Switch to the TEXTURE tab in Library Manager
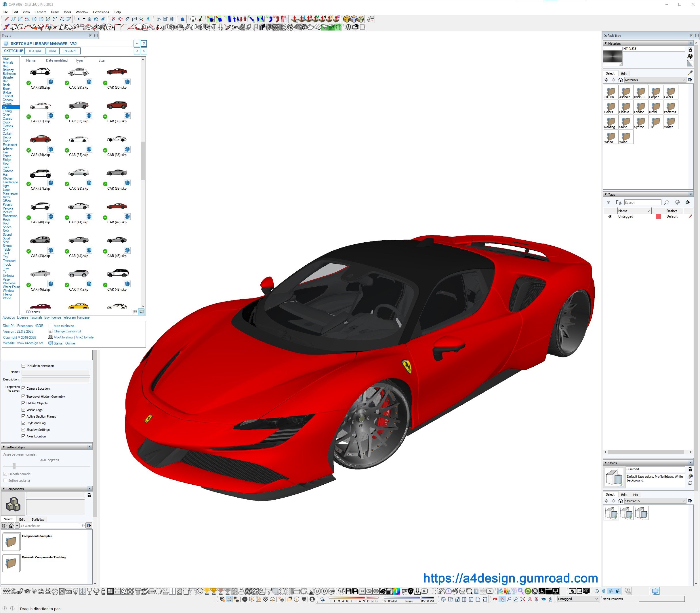700x613 pixels. pos(35,51)
